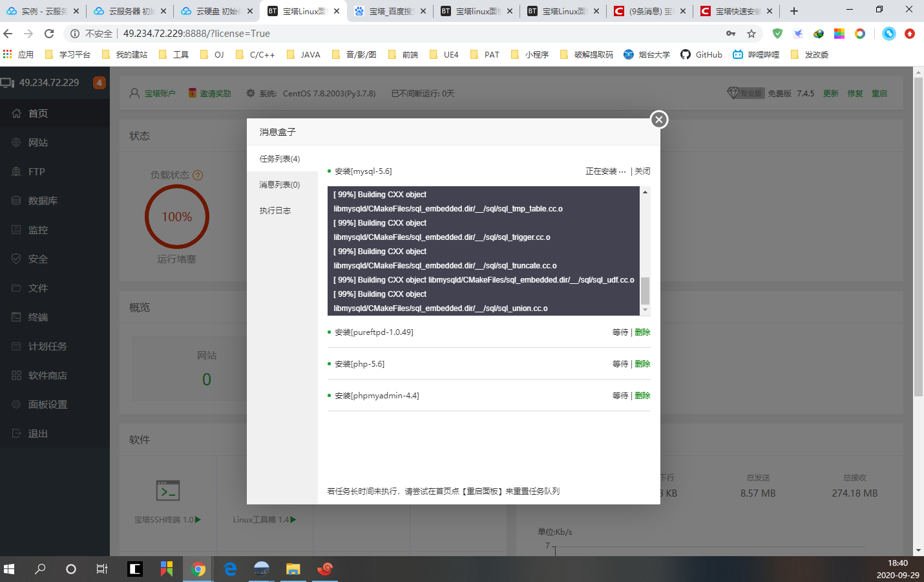Screen dimensions: 924x582
Task: Open the UE4 bookmark folder
Action: coord(444,54)
